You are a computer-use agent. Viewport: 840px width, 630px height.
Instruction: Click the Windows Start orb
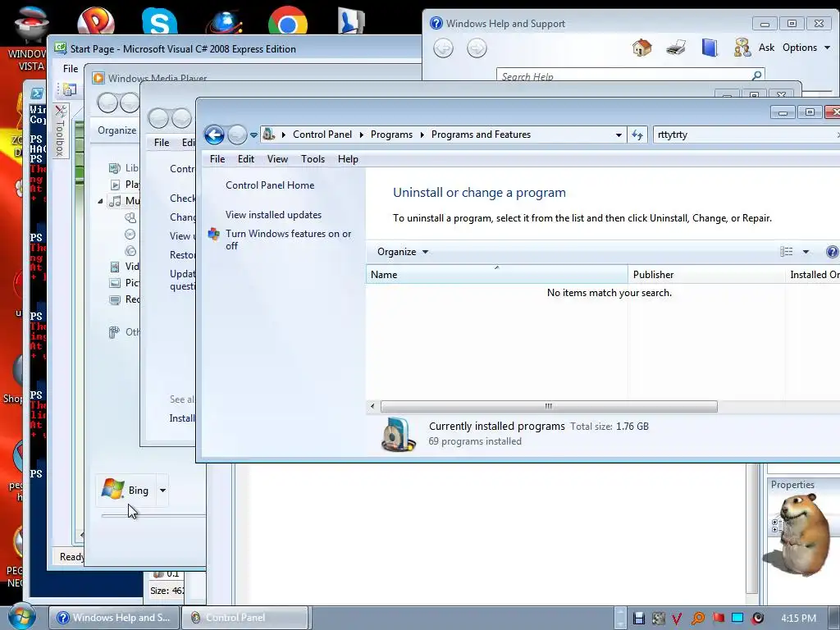(21, 617)
